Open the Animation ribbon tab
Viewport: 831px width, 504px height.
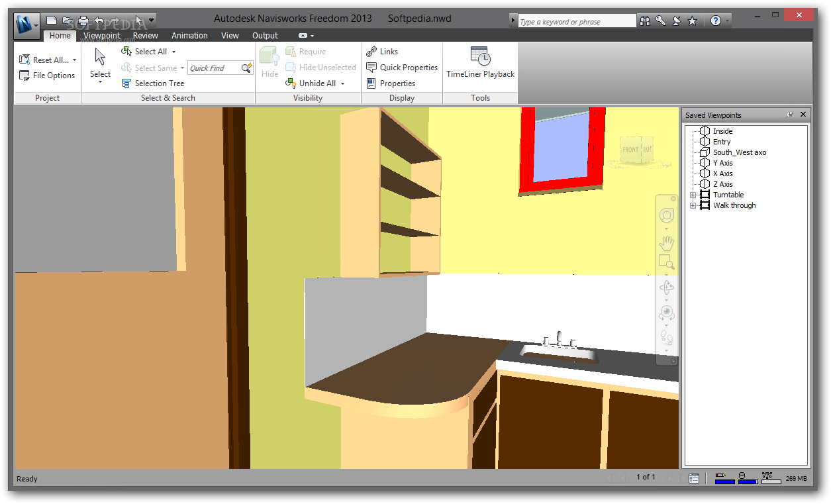click(189, 36)
